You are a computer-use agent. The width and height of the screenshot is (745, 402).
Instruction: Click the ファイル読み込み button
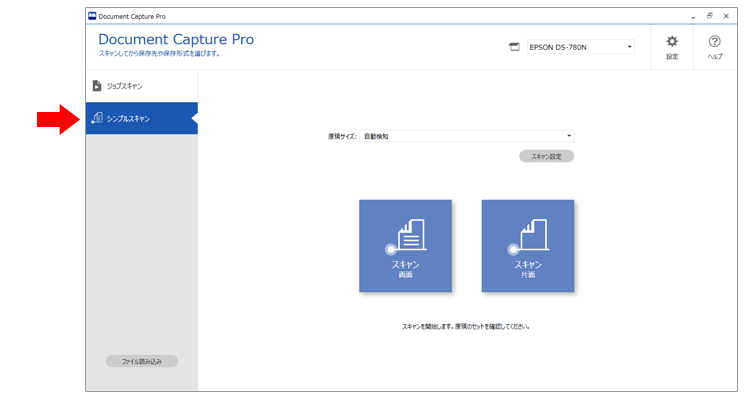(x=141, y=360)
